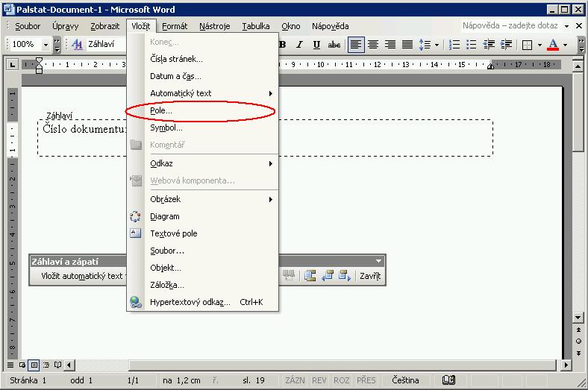Apply bulleted list
Screen dimensions: 588x390
[x=472, y=45]
